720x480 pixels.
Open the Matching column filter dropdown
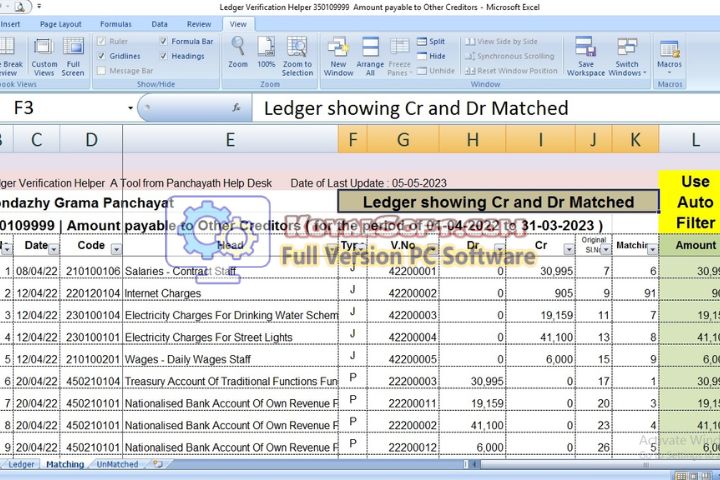652,249
